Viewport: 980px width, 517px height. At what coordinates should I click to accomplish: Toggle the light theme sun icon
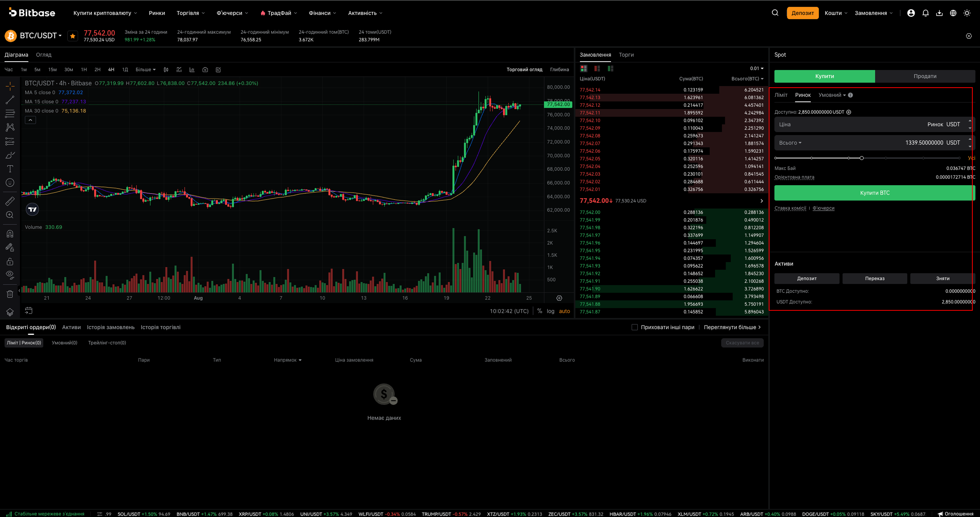(x=967, y=13)
